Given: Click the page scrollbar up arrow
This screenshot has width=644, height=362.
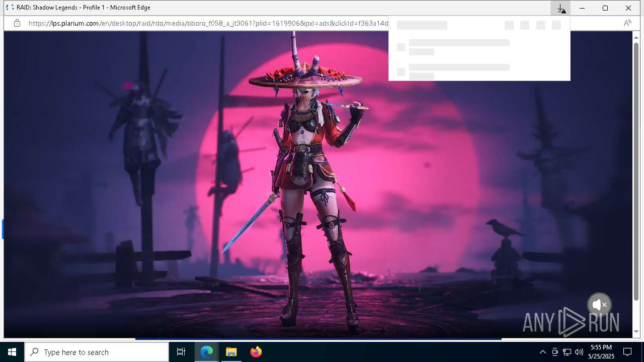Looking at the screenshot, I should pos(636,37).
